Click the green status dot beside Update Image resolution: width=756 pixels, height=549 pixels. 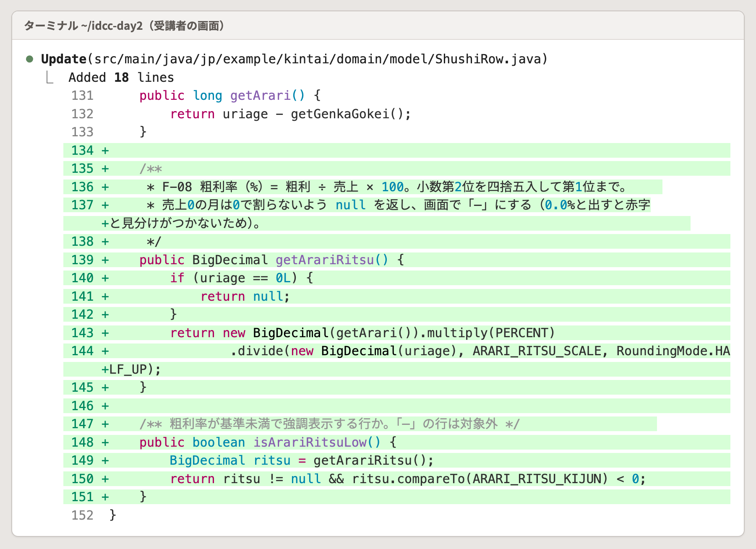coord(29,59)
